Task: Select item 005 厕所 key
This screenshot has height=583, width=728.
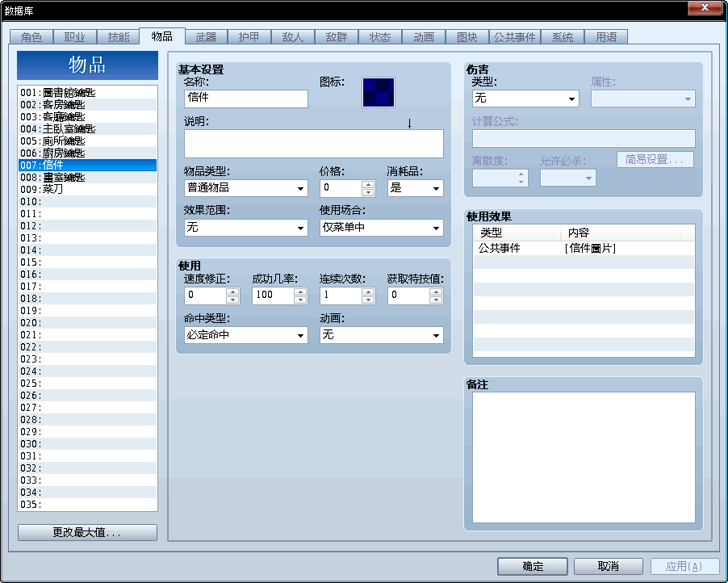Action: 87,141
